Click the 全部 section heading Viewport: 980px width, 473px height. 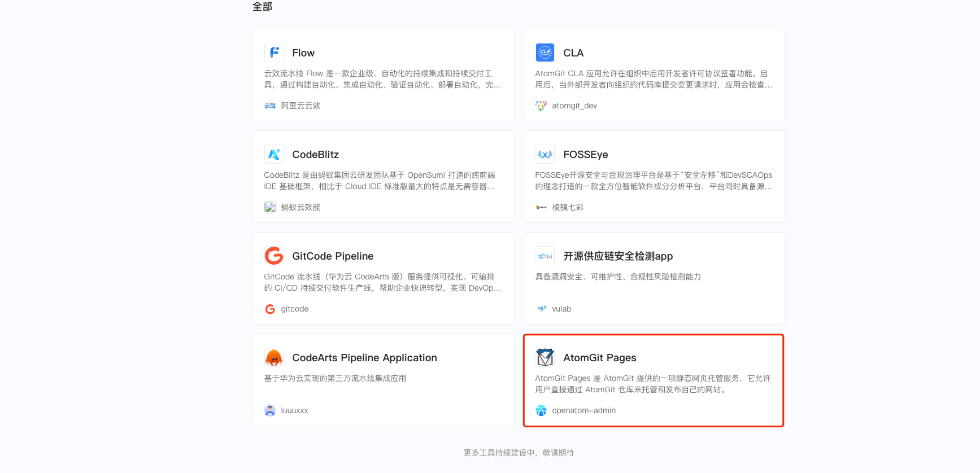[262, 7]
